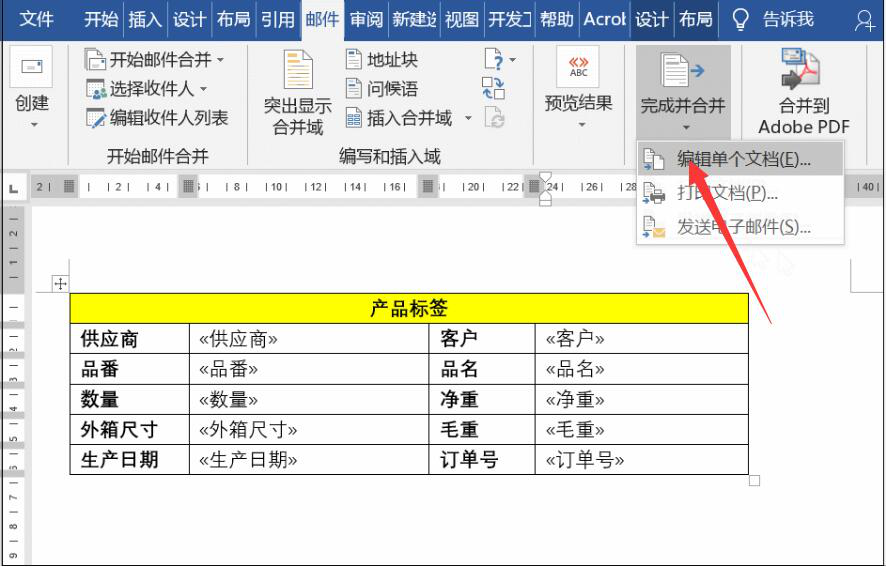
Task: Choose 发送电子邮件(S)... menu entry
Action: (x=740, y=227)
